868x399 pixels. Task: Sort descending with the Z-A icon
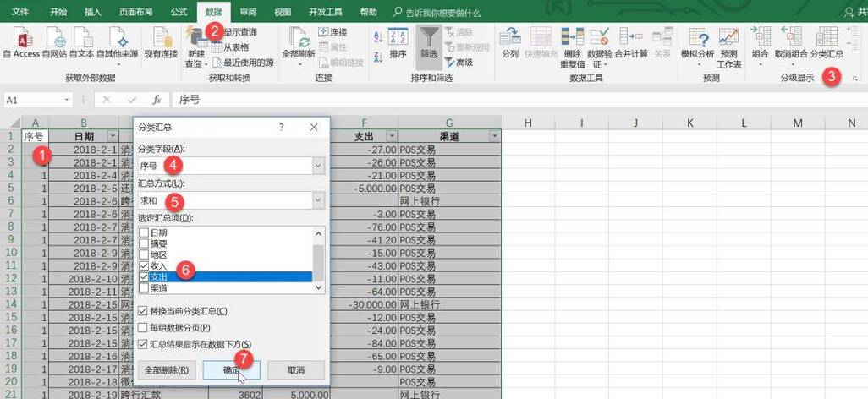(x=379, y=56)
